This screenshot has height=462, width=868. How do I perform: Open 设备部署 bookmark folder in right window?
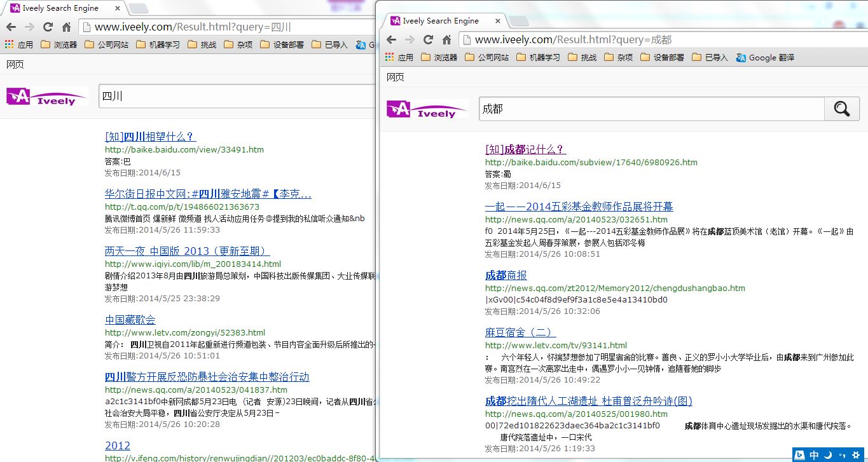coord(663,57)
